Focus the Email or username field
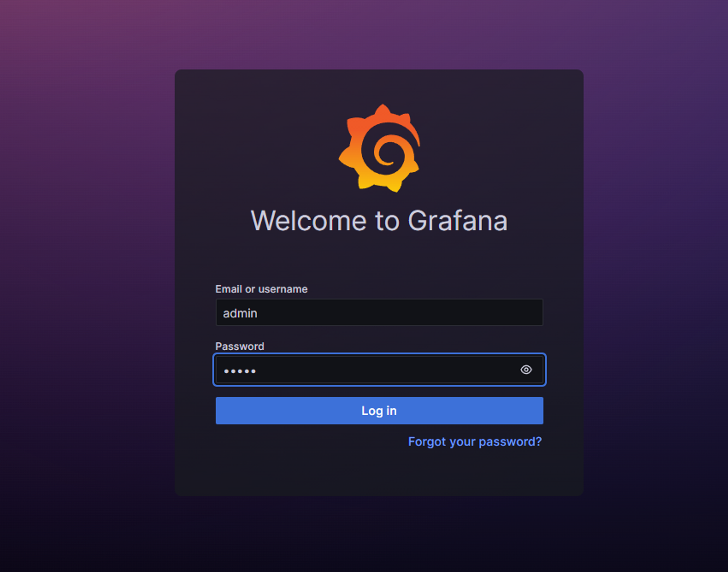This screenshot has width=728, height=572. pyautogui.click(x=379, y=313)
